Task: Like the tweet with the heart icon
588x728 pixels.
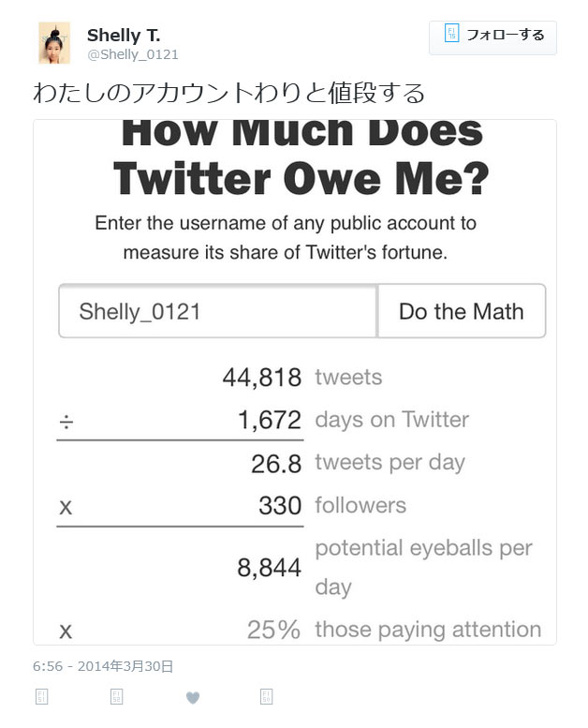Action: click(193, 697)
